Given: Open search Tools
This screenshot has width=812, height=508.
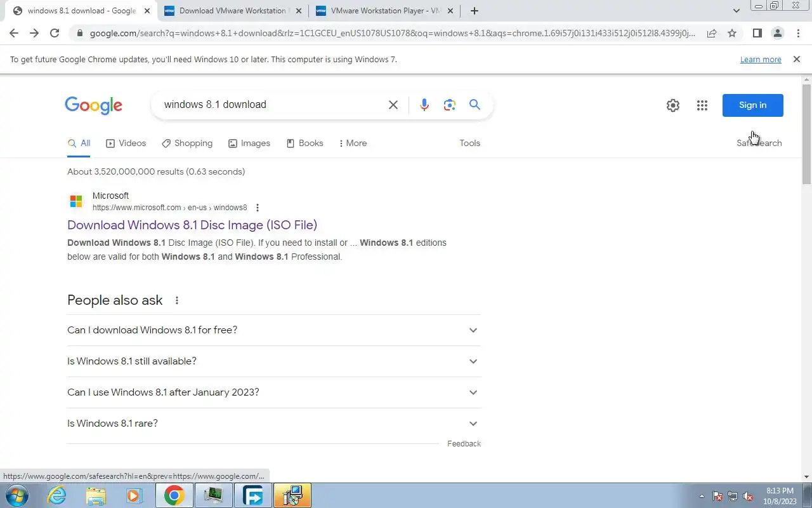Looking at the screenshot, I should click(x=469, y=144).
